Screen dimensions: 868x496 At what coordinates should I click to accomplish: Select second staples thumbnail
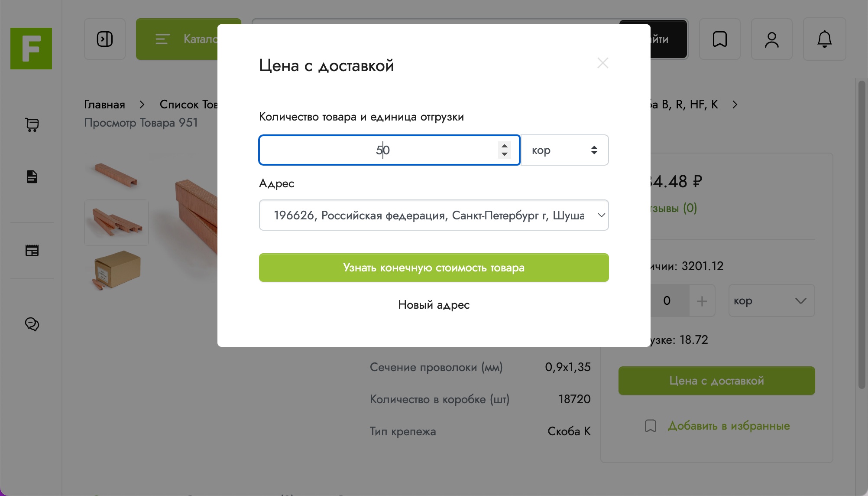[117, 222]
